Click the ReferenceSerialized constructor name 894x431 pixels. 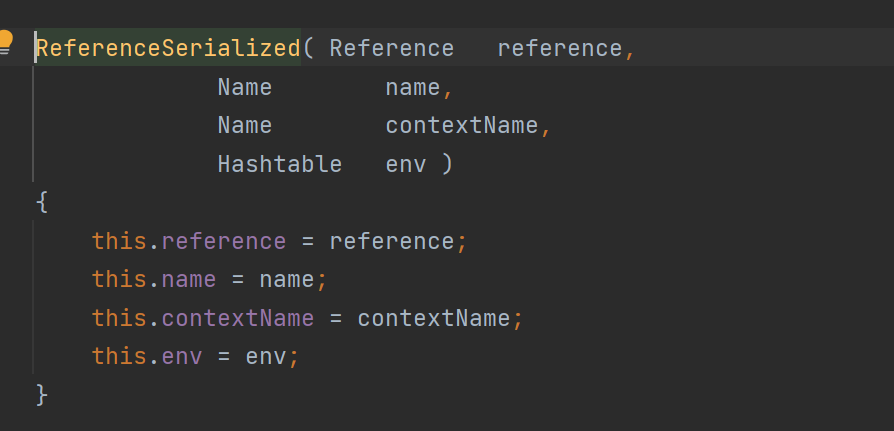coord(168,48)
